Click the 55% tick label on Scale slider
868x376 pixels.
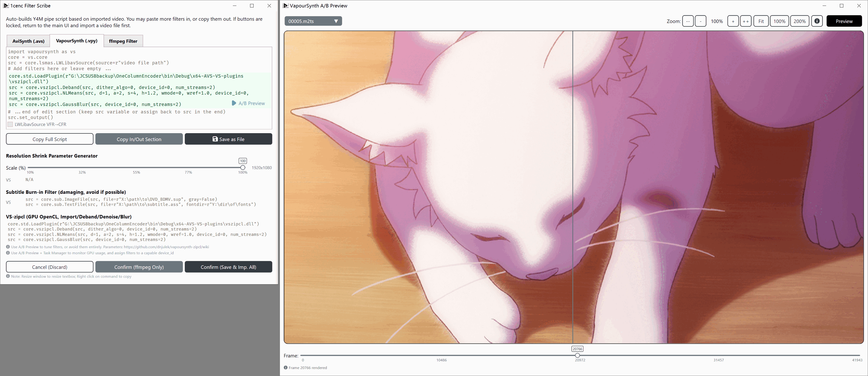pos(136,172)
